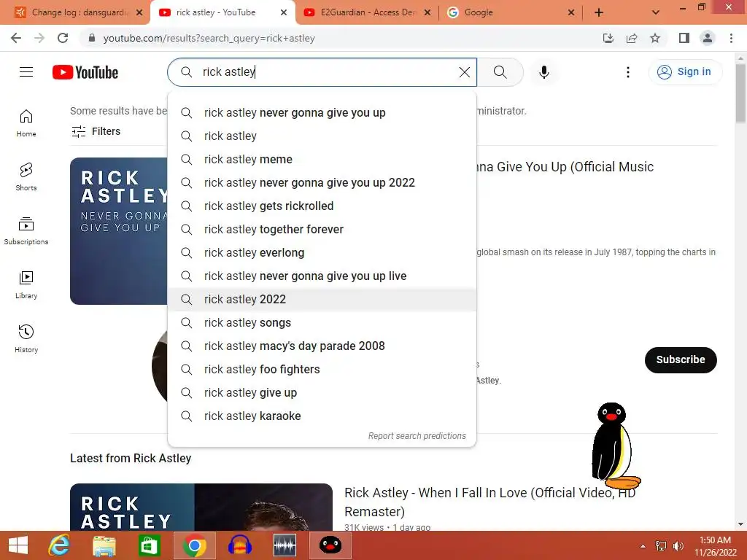Viewport: 747px width, 560px height.
Task: Select 'rick astley macy's day parade 2008'
Action: tap(322, 346)
